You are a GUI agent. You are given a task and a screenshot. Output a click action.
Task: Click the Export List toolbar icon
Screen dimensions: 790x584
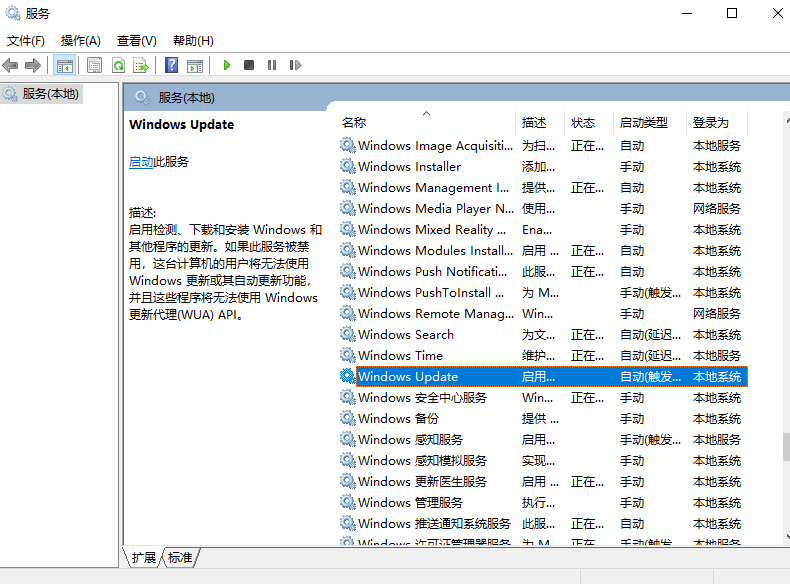pos(141,65)
